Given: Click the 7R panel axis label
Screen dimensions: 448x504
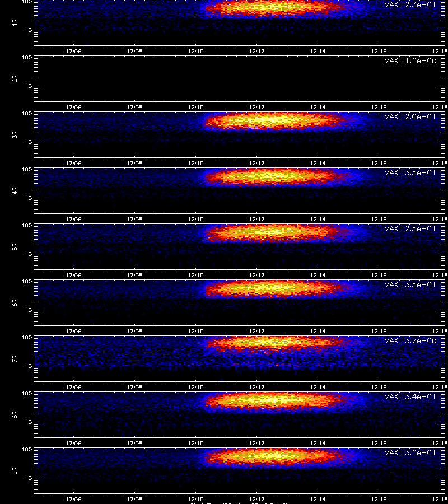Looking at the screenshot, I should coord(15,359).
